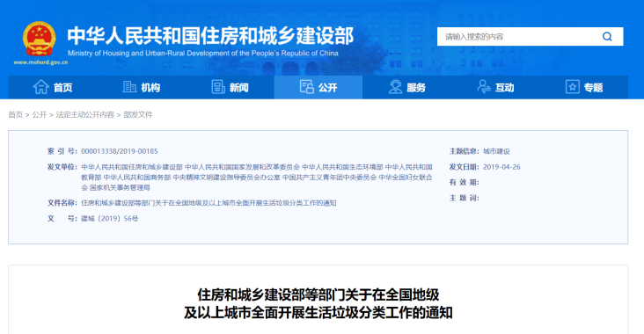Click 公开 in the breadcrumb trail
This screenshot has height=334, width=644.
(x=40, y=114)
